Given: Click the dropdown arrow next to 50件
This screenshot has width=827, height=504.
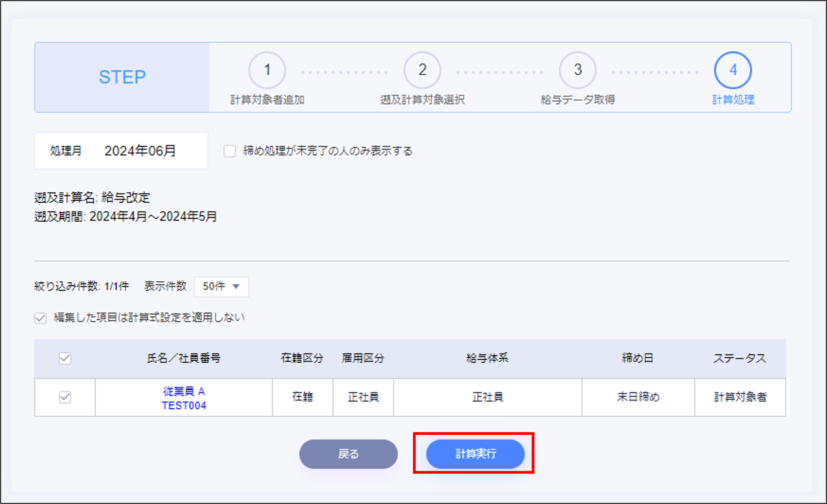Looking at the screenshot, I should point(236,287).
